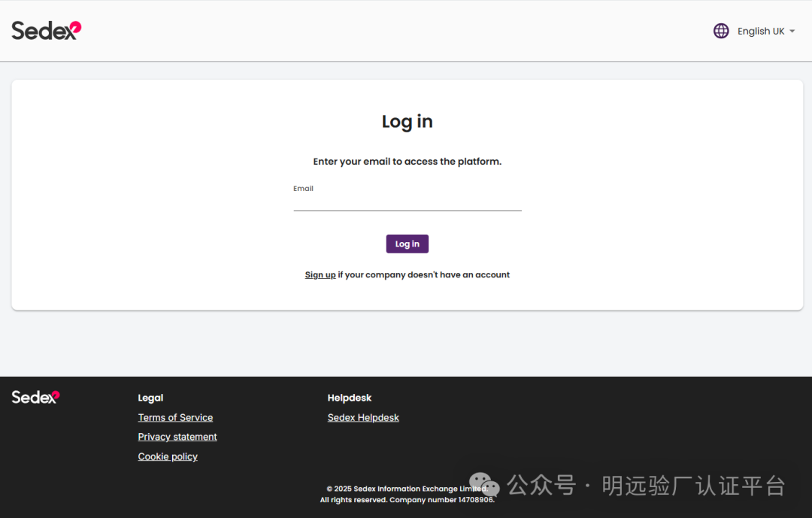Open the Sign up link
The image size is (812, 518).
click(320, 274)
